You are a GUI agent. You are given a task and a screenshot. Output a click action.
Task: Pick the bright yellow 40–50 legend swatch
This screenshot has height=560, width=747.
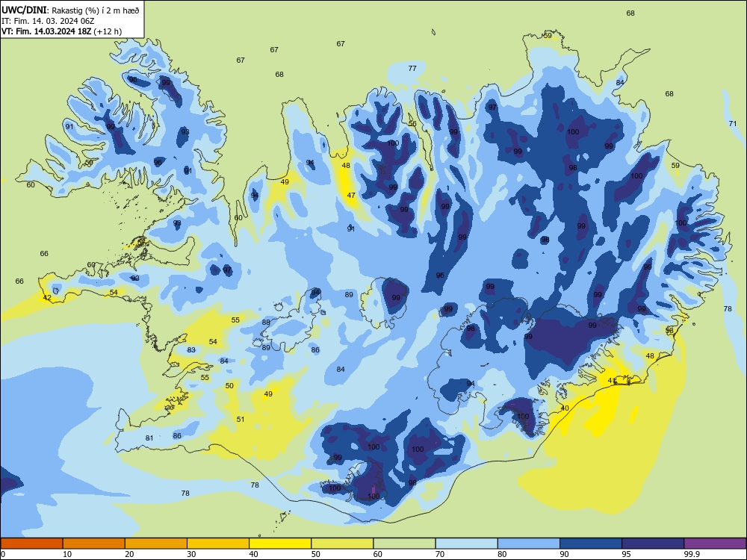[280, 544]
